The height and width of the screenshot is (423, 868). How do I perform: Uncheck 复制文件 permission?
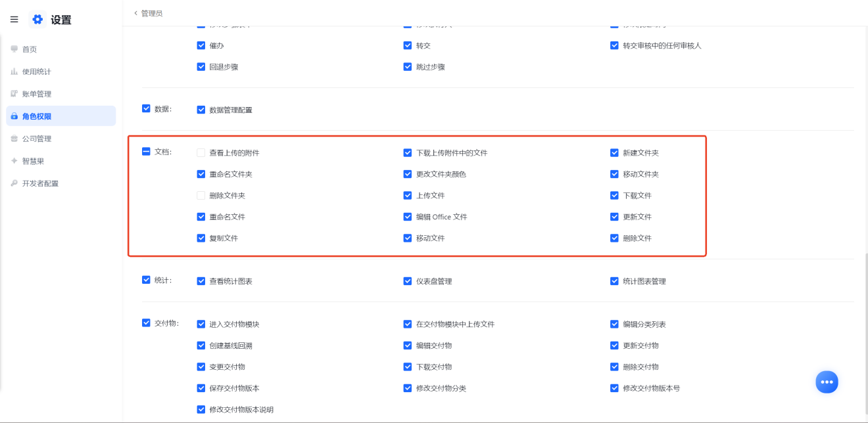[201, 238]
